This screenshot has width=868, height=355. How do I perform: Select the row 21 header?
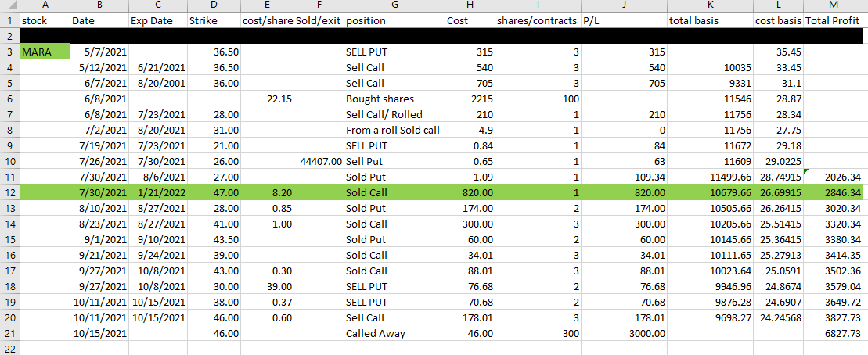tap(9, 333)
